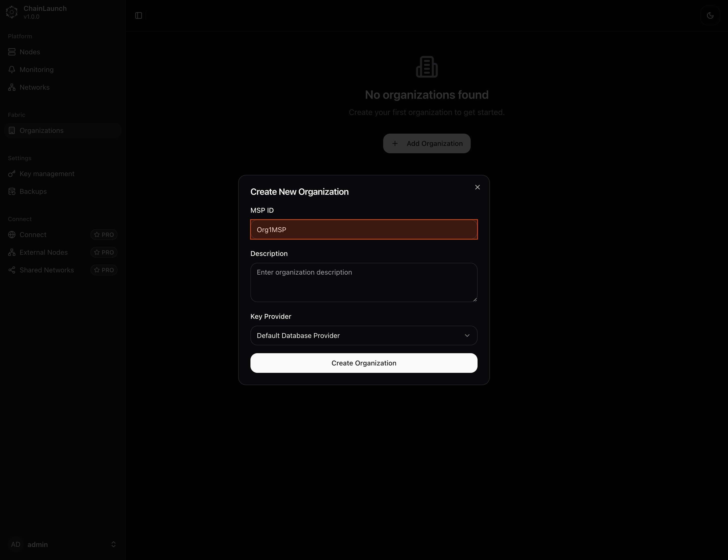Click PRO badge beside Connect

point(104,235)
